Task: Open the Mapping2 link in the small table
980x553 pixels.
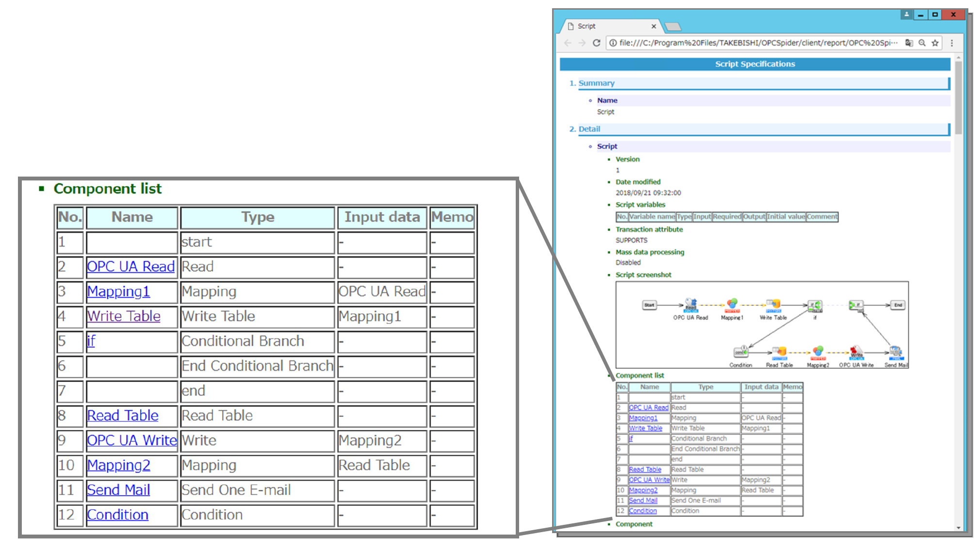Action: [643, 490]
